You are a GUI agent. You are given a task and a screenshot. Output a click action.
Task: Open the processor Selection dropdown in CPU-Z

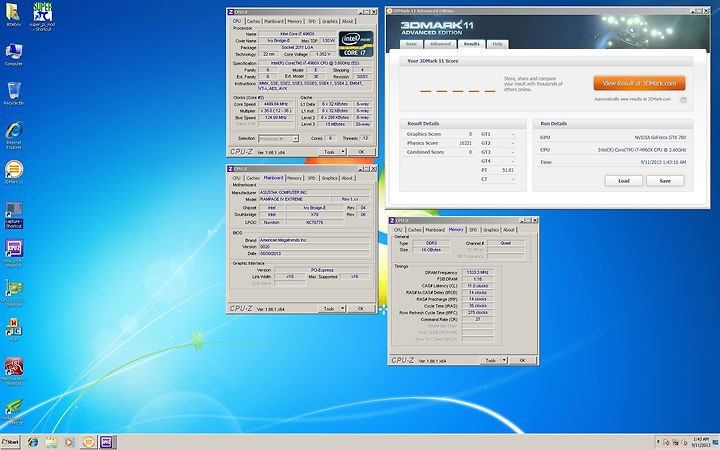tap(278, 138)
